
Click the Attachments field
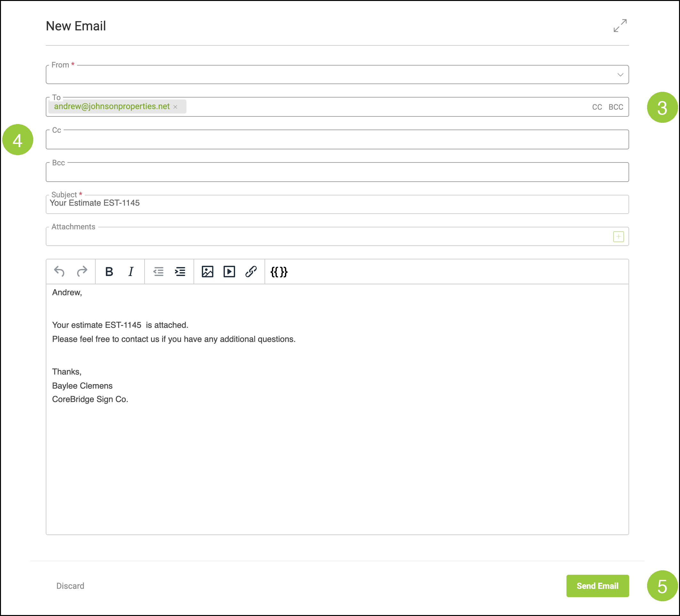pos(337,236)
